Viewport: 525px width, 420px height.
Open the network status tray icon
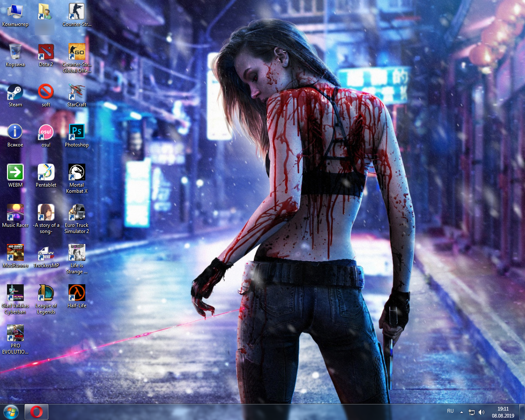pos(472,412)
